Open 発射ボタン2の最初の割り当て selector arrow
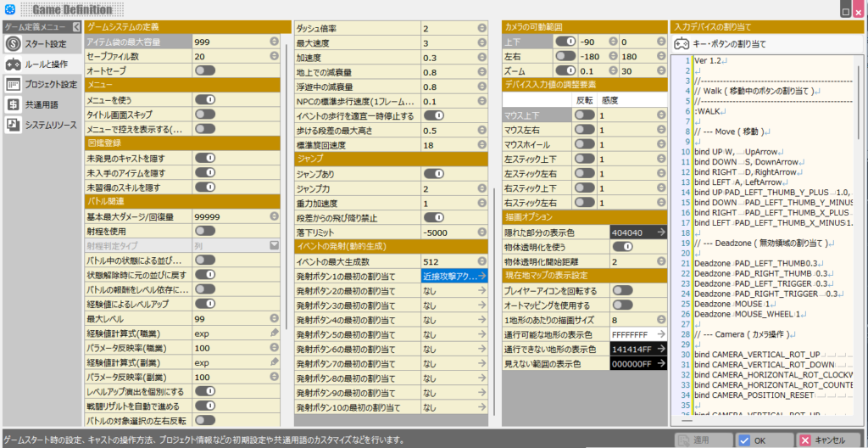 pyautogui.click(x=481, y=290)
